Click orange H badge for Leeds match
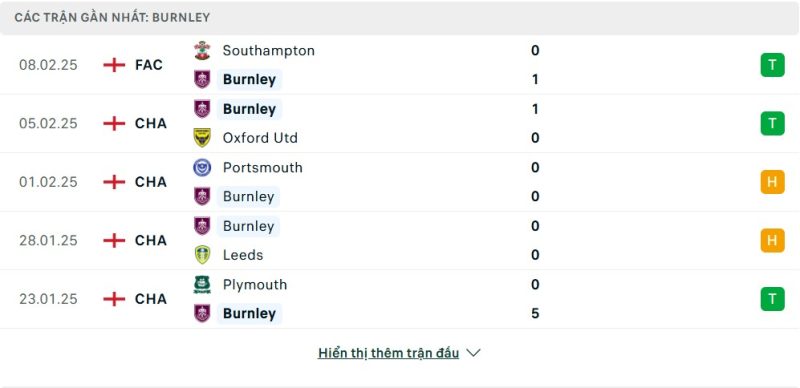Viewport: 800px width, 388px height. pos(772,240)
